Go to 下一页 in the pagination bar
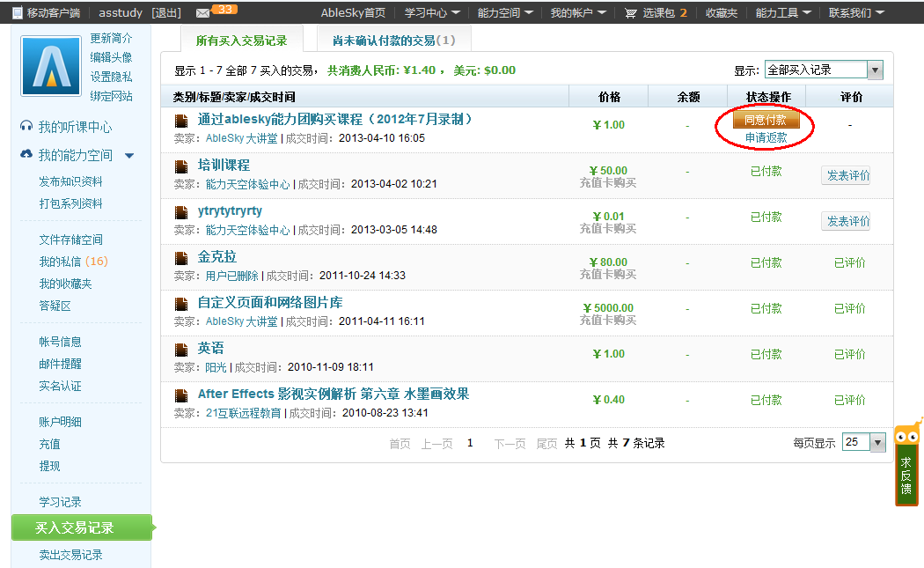Viewport: 924px width, 568px height. pyautogui.click(x=509, y=443)
